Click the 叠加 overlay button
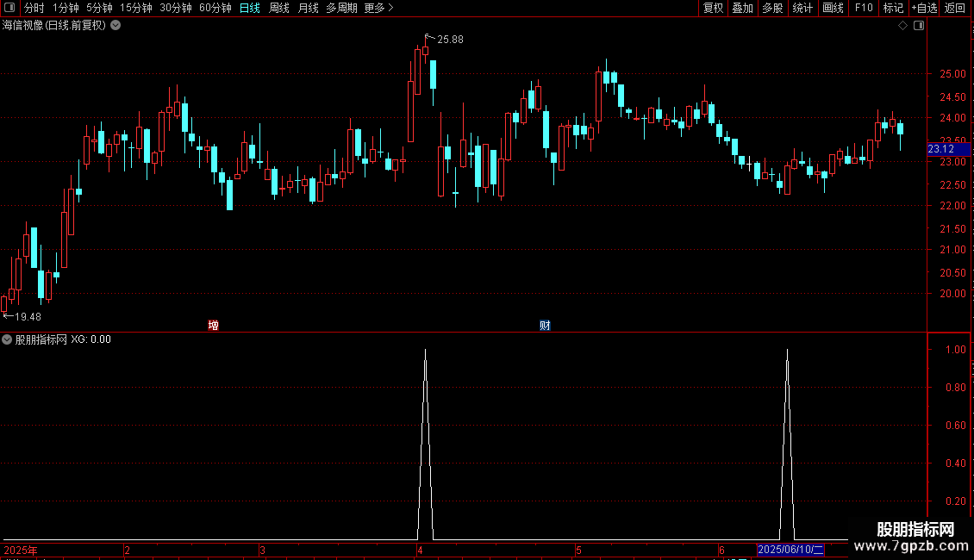974x560 pixels. (742, 8)
